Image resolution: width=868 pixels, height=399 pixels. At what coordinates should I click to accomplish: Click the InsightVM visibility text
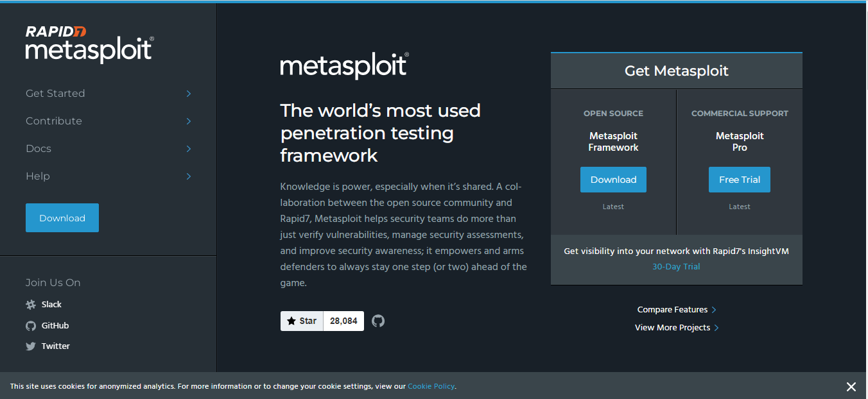(x=676, y=251)
